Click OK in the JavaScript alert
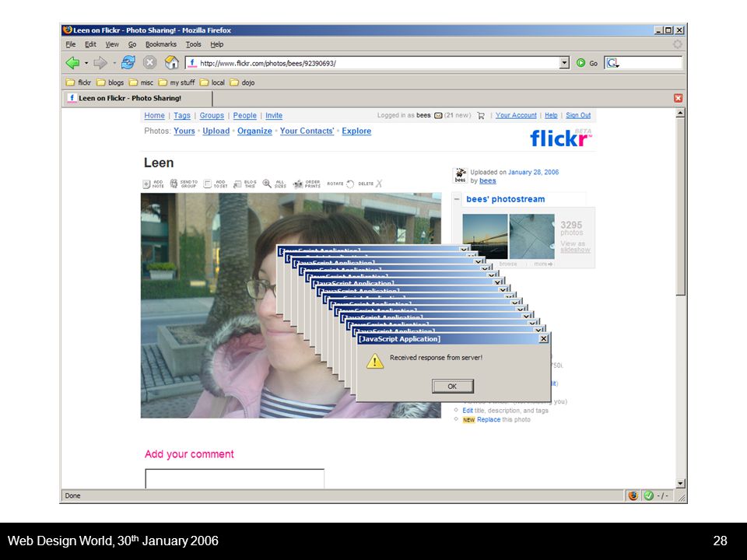 pos(452,387)
